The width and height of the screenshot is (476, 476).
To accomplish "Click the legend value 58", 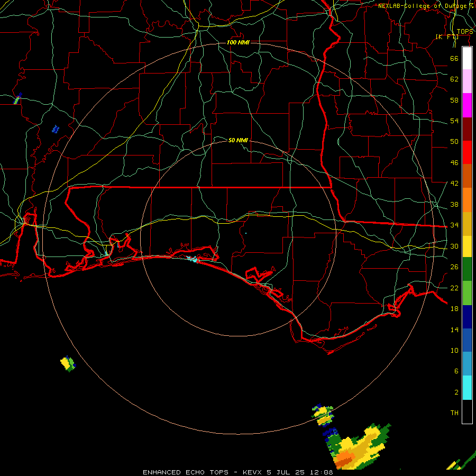I will [x=454, y=100].
